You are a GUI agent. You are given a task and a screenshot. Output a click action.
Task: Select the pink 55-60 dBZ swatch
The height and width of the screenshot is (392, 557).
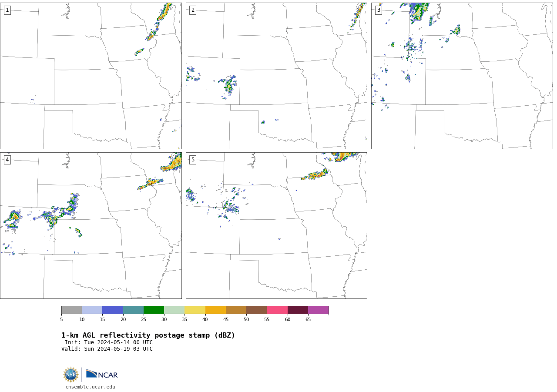[x=277, y=310]
